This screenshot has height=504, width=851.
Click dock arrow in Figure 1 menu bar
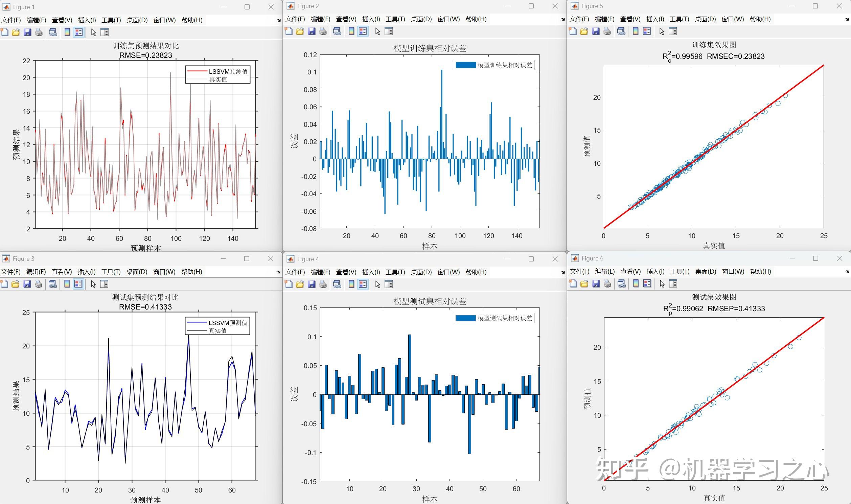pyautogui.click(x=279, y=20)
